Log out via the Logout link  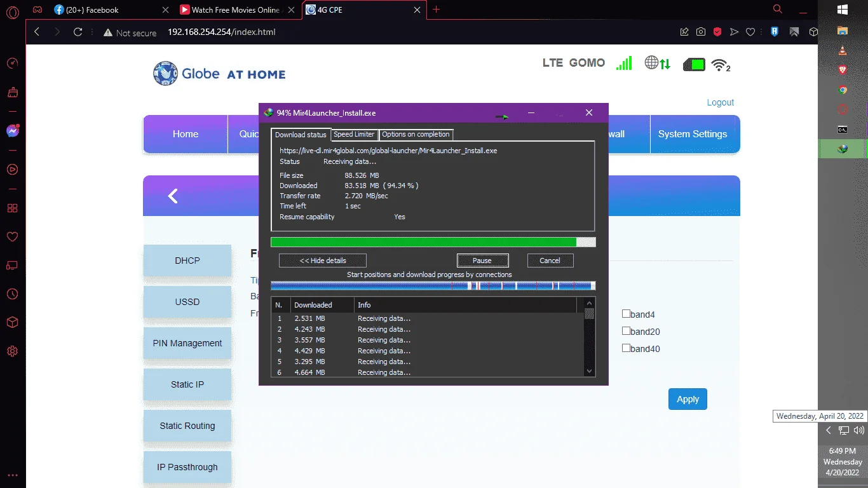click(721, 102)
